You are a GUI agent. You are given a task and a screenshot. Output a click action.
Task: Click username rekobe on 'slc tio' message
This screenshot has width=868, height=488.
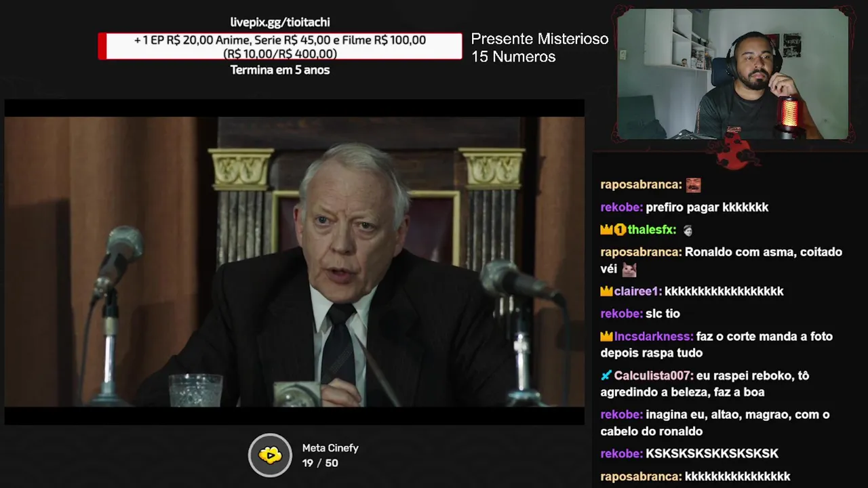pos(621,314)
